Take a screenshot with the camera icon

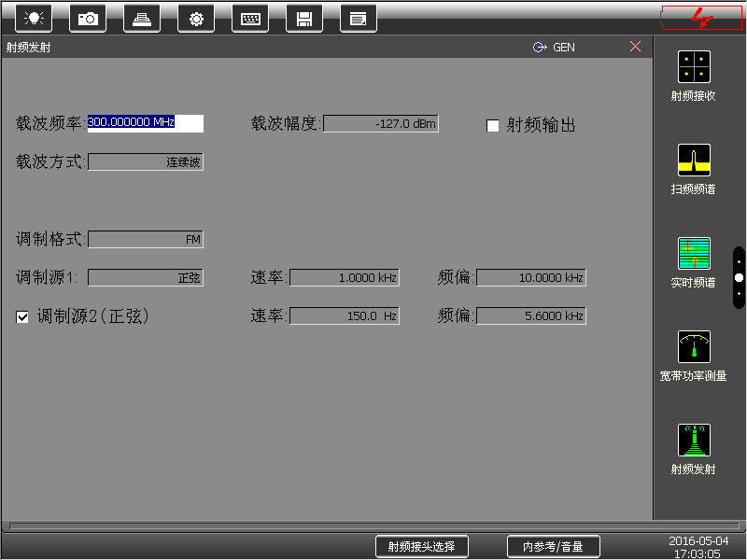(x=88, y=18)
